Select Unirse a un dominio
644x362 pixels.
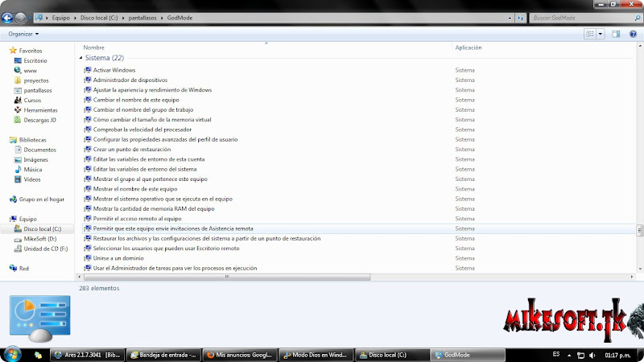(x=118, y=258)
